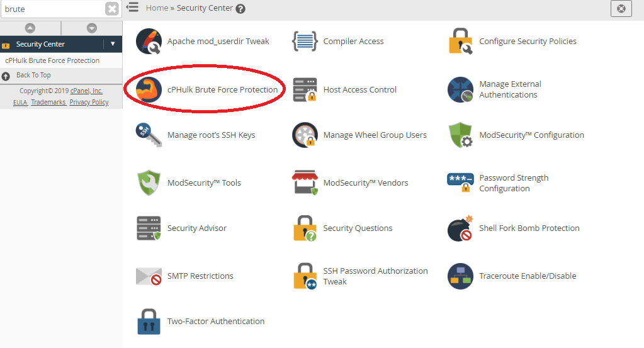Open Password Strength Configuration icon
Screen dimensions: 644x348
tap(460, 182)
